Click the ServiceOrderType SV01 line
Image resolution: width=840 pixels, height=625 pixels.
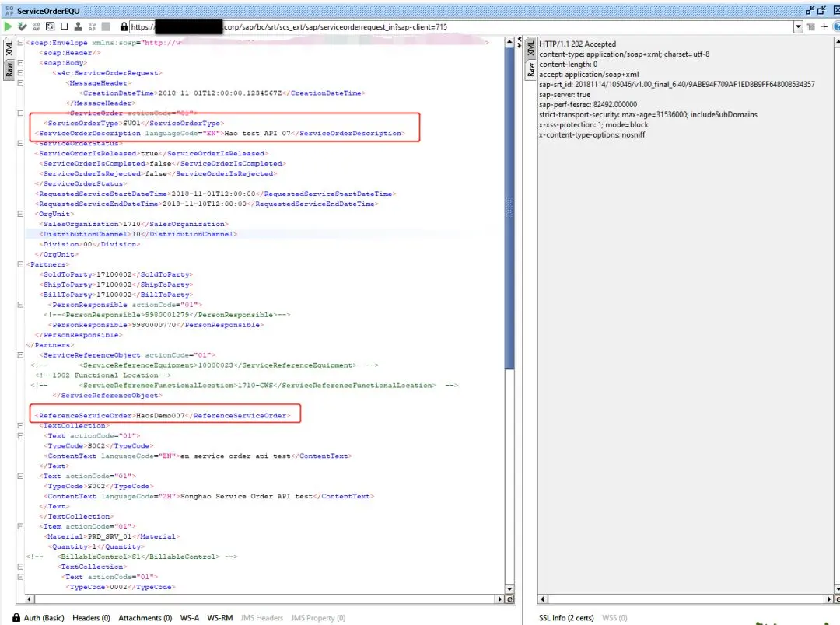[x=134, y=123]
